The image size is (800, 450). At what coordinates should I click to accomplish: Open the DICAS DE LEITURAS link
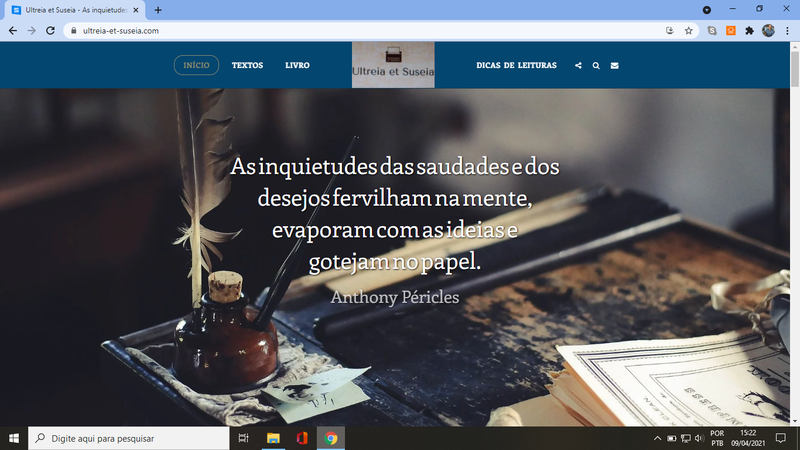[x=516, y=66]
